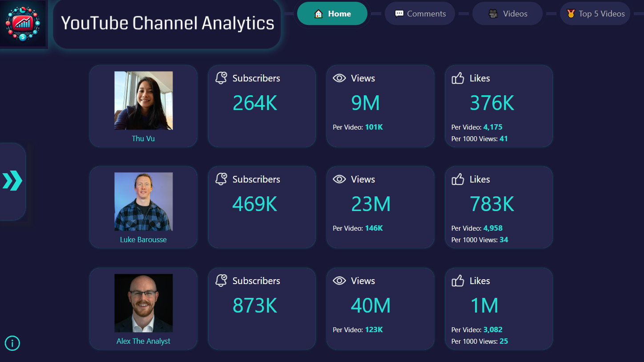The image size is (644, 362).
Task: Click the eye icon in Alex The Analyst's Views card
Action: click(339, 281)
